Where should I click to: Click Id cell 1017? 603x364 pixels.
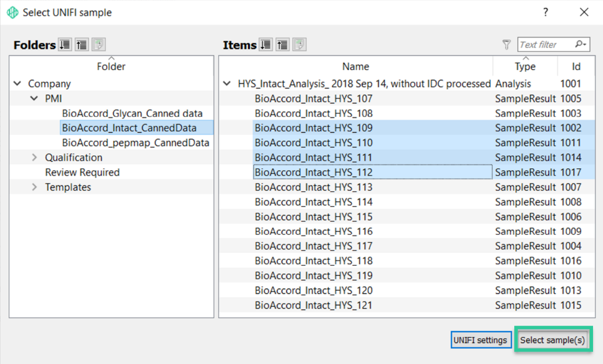point(571,172)
